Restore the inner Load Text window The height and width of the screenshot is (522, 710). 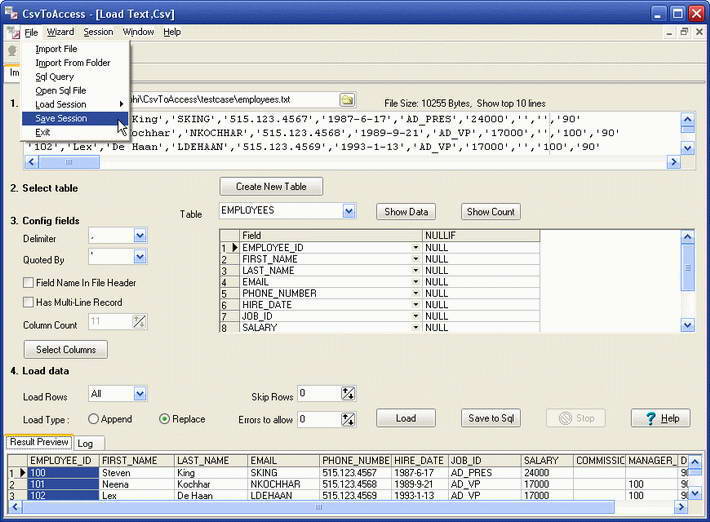coord(684,32)
